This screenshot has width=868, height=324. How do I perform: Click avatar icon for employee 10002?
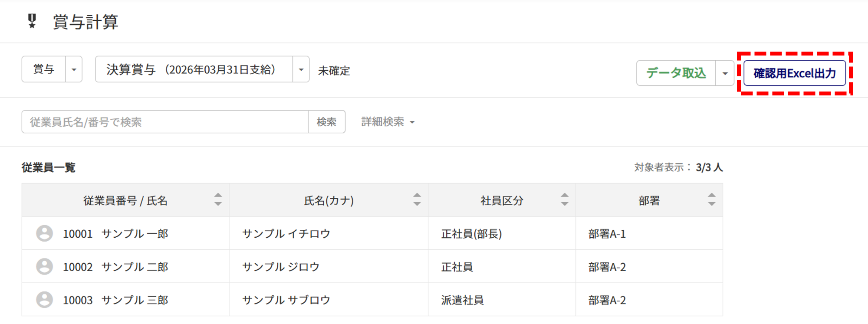pos(44,266)
